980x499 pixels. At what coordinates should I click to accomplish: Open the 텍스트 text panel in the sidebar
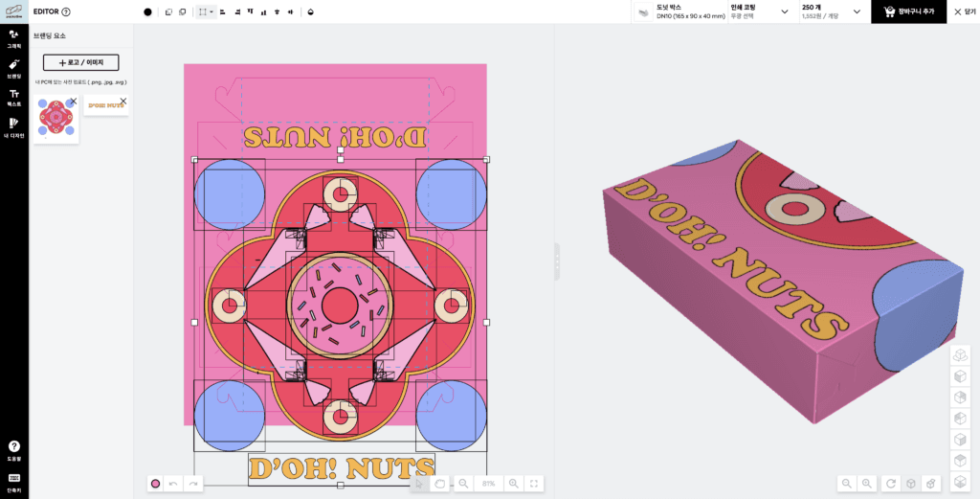[13, 99]
